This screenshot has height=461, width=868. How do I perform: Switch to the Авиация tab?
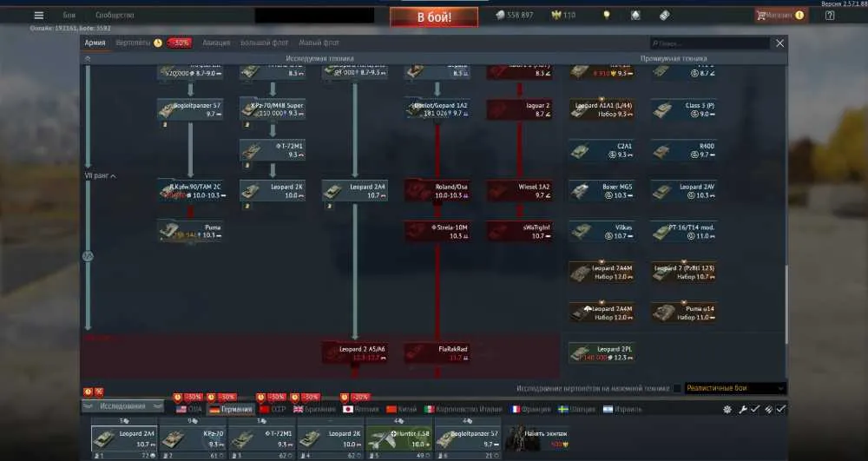point(216,43)
